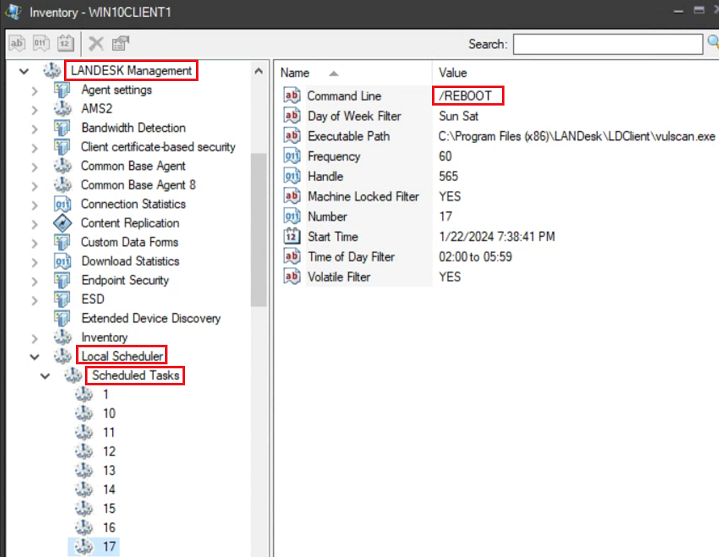Click the Command Line row icon
Viewport: 719px width, 557px height.
point(292,96)
